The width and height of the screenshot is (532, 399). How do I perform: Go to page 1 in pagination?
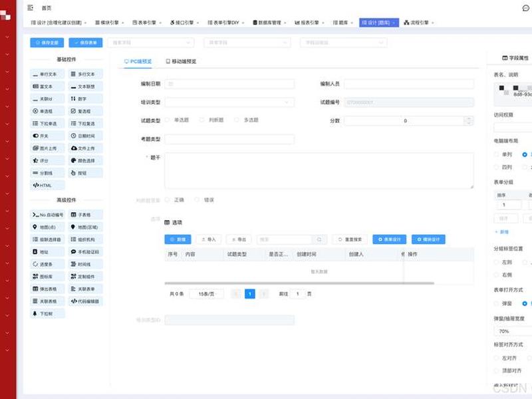click(x=250, y=294)
